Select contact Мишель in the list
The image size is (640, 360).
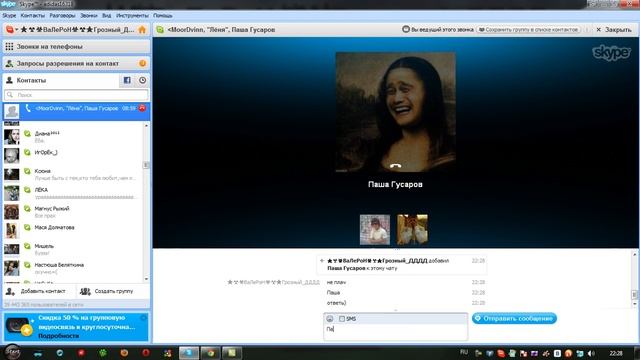pos(73,249)
